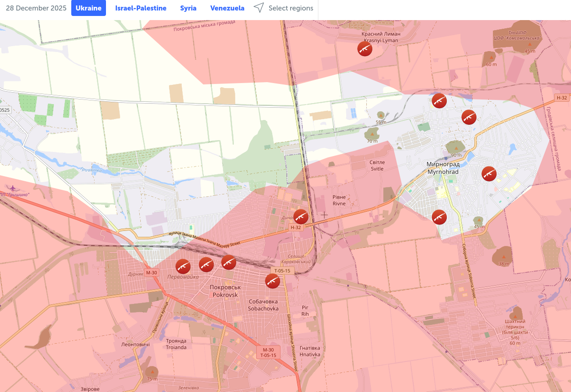Click the 75 m peak symbol near Leontovychi
The width and height of the screenshot is (571, 392).
pyautogui.click(x=152, y=372)
